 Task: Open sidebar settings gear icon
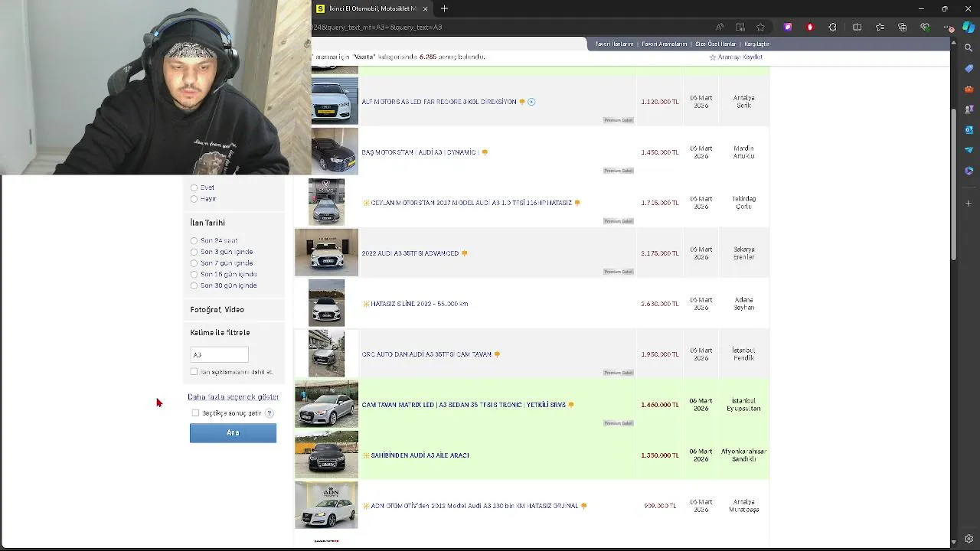pos(969,539)
